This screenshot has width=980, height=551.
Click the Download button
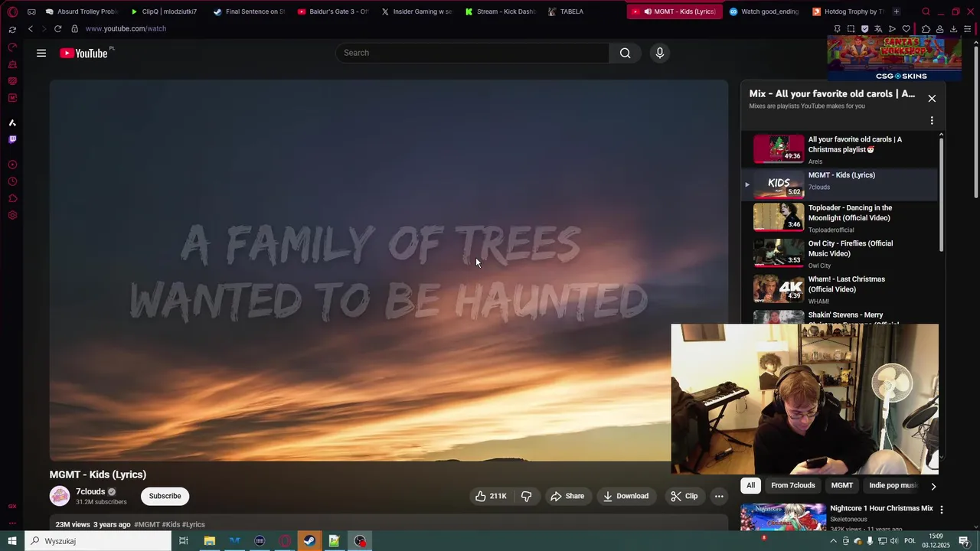tap(626, 496)
